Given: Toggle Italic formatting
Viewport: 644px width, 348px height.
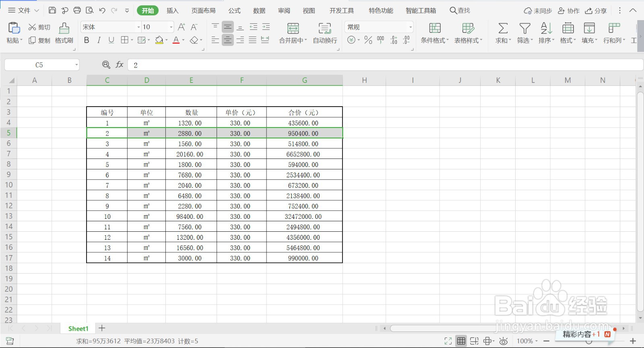Looking at the screenshot, I should tap(99, 40).
